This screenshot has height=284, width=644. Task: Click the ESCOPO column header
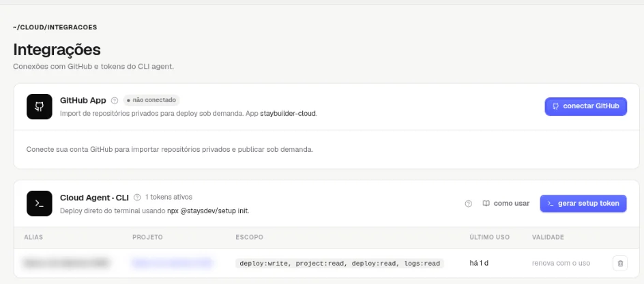[249, 237]
